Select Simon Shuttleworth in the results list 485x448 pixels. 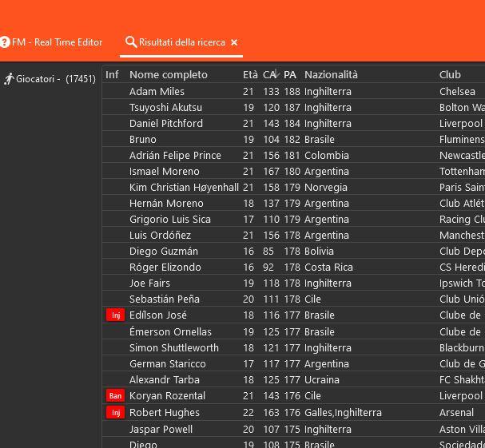(173, 347)
